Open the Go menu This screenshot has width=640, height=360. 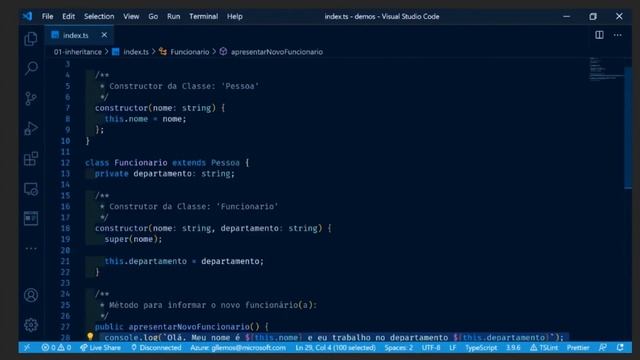coord(153,17)
